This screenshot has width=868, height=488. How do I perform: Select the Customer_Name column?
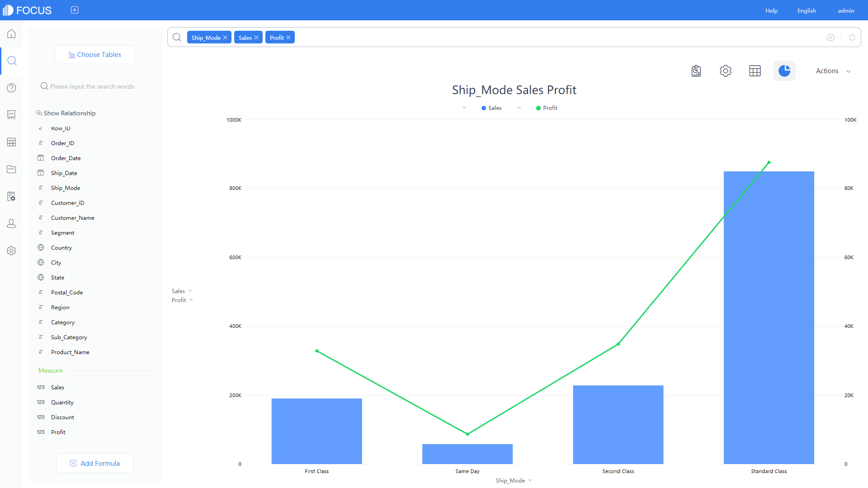pyautogui.click(x=73, y=218)
